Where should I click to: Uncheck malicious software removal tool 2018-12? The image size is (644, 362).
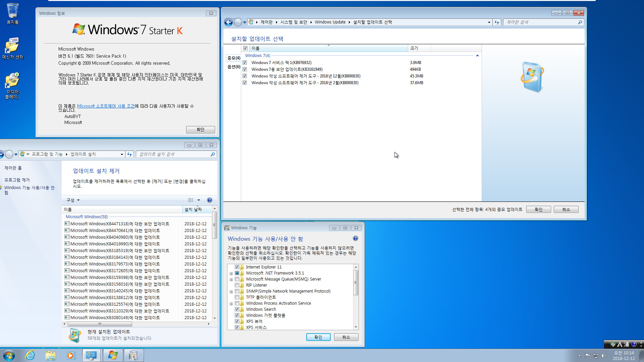click(x=245, y=76)
